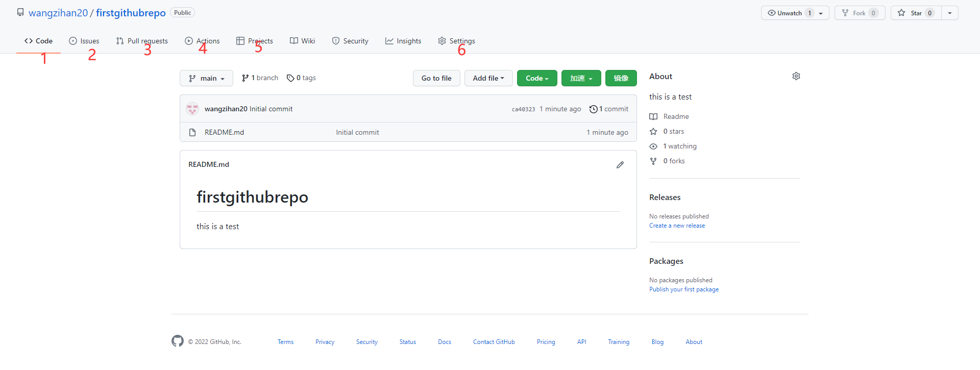Viewport: 980px width, 370px height.
Task: Open the wangzihan20 owner profile link
Action: point(58,13)
